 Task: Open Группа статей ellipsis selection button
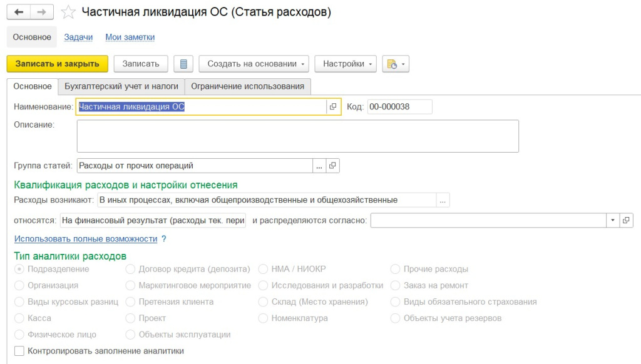pyautogui.click(x=319, y=166)
